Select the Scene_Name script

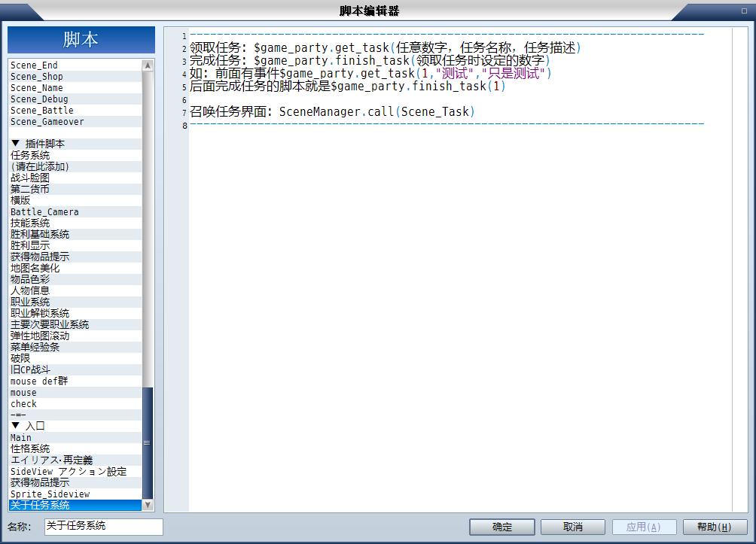point(76,88)
